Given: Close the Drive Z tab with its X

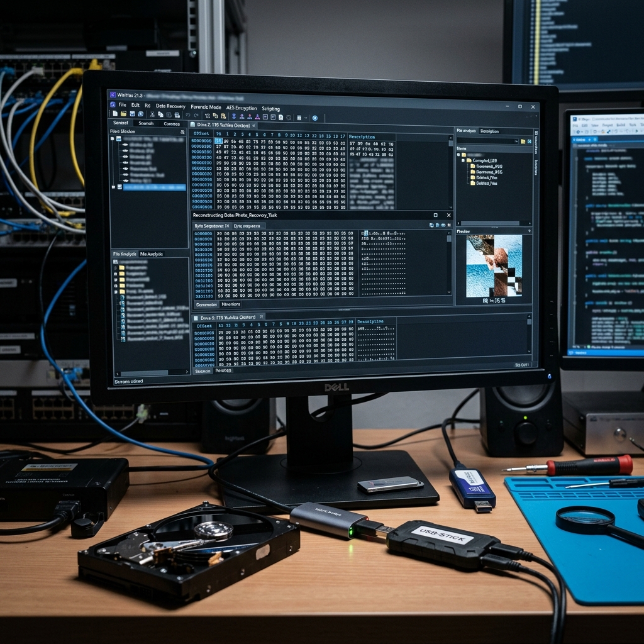Looking at the screenshot, I should tap(253, 126).
